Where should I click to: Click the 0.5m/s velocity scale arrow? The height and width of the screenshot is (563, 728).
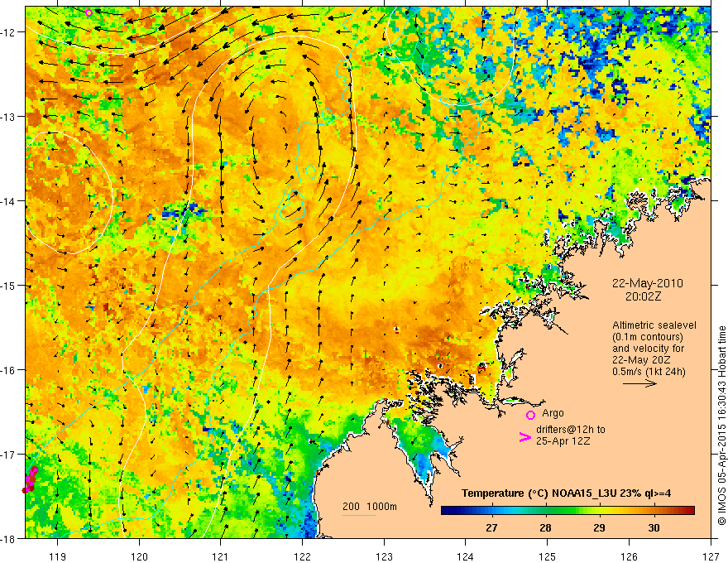click(x=639, y=383)
